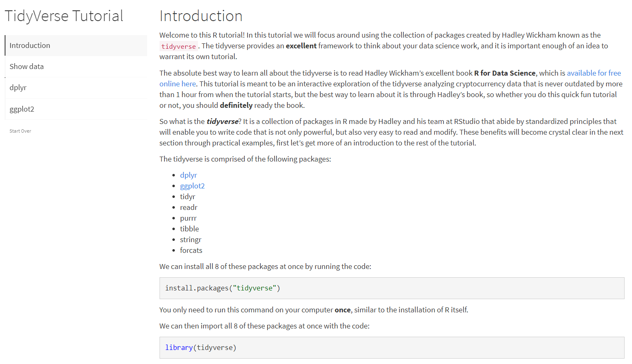
Task: Open dplyr link in the package list
Action: [188, 175]
